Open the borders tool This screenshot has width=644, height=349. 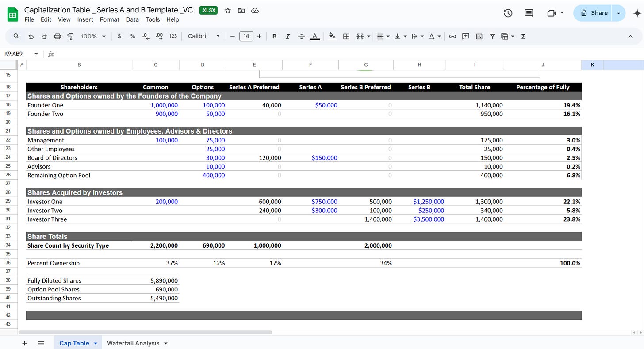click(x=346, y=36)
